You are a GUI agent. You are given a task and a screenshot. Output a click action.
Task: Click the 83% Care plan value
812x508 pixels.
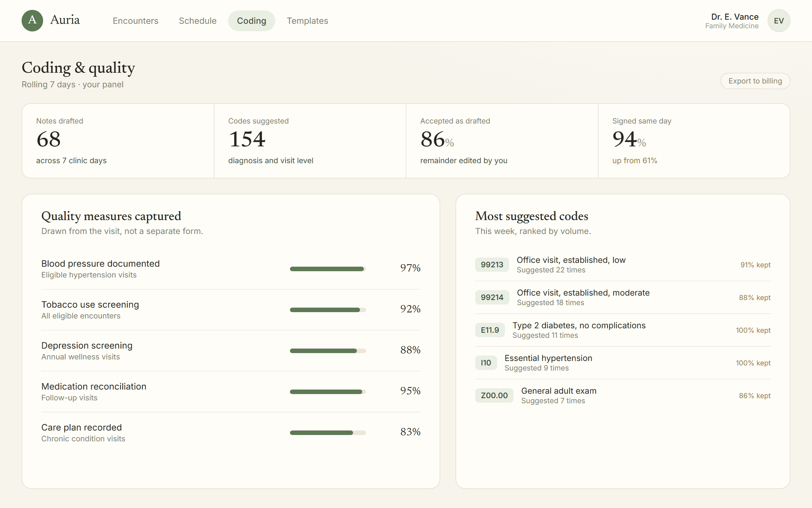pyautogui.click(x=410, y=432)
